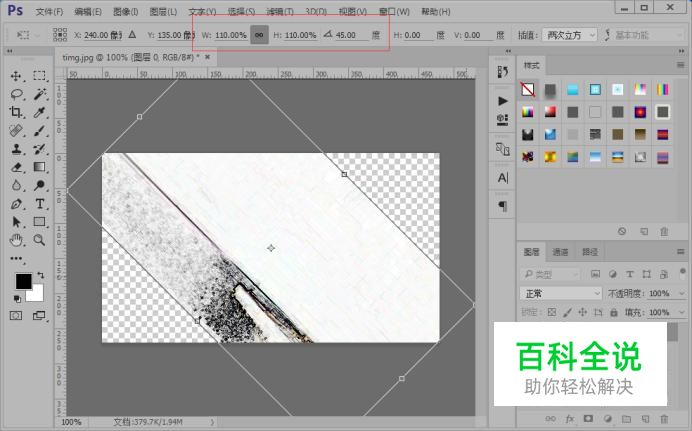Open the 窗口(W) menu
This screenshot has width=692, height=431.
[395, 12]
